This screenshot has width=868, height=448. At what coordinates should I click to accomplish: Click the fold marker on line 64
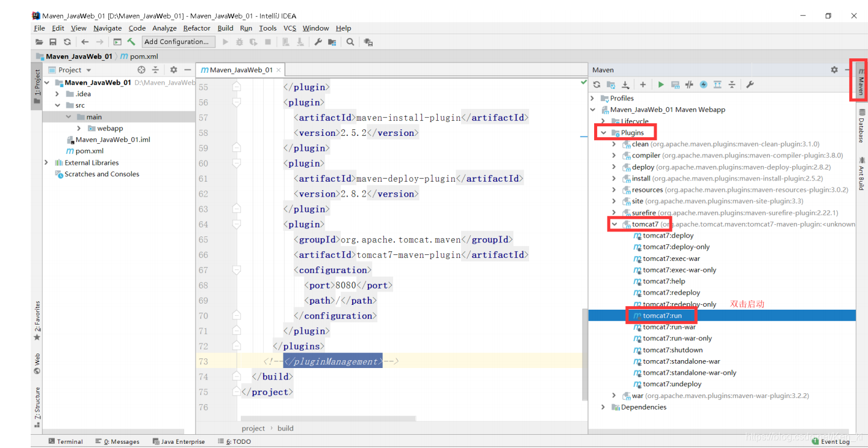tap(237, 224)
